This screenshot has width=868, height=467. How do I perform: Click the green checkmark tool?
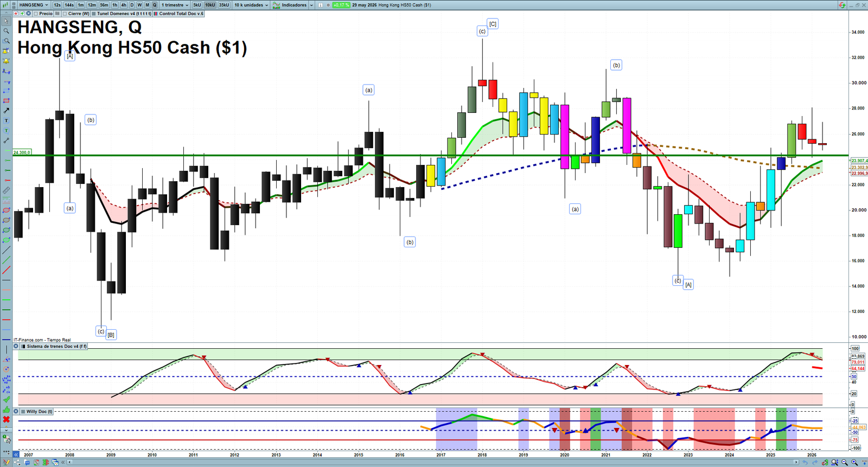point(6,400)
